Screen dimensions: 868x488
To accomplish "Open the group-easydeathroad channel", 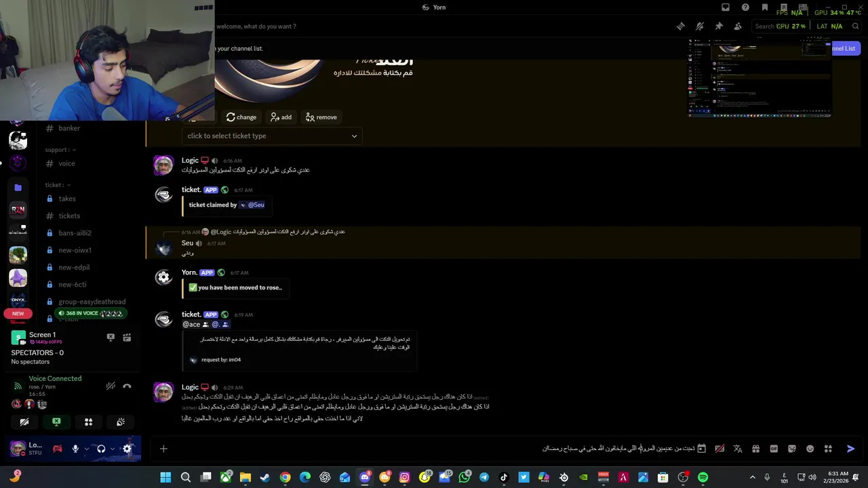I will pyautogui.click(x=92, y=302).
